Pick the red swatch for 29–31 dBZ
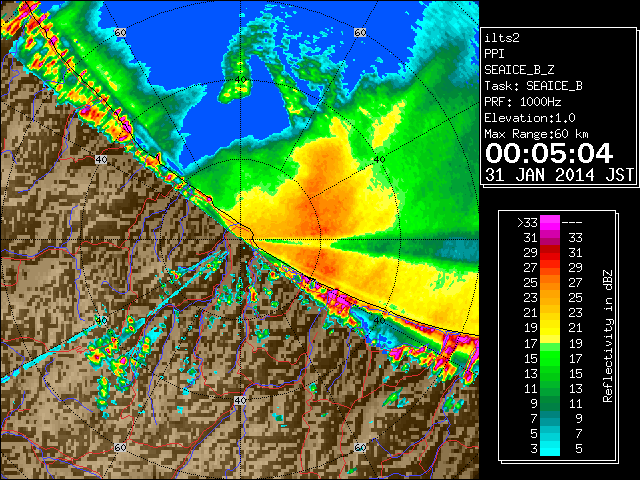 point(550,253)
